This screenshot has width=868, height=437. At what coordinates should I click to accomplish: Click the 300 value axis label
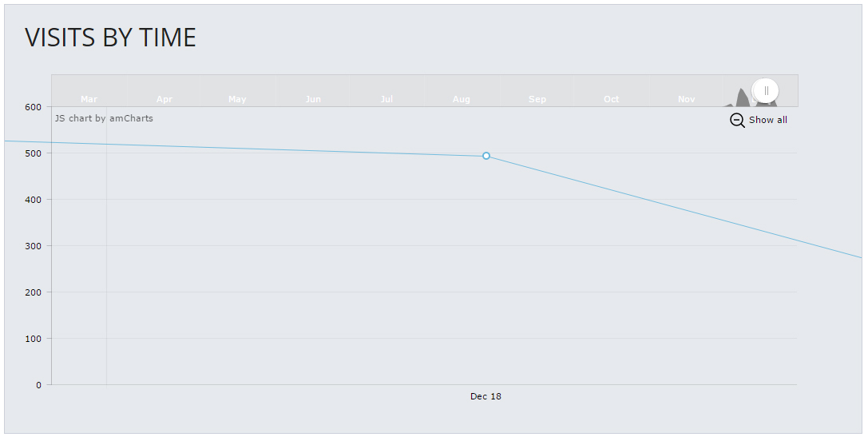[x=34, y=246]
